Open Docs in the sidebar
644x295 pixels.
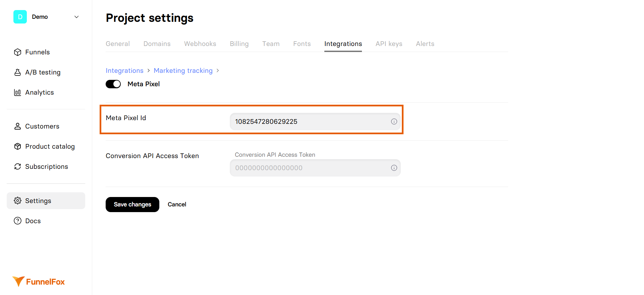pyautogui.click(x=46, y=221)
